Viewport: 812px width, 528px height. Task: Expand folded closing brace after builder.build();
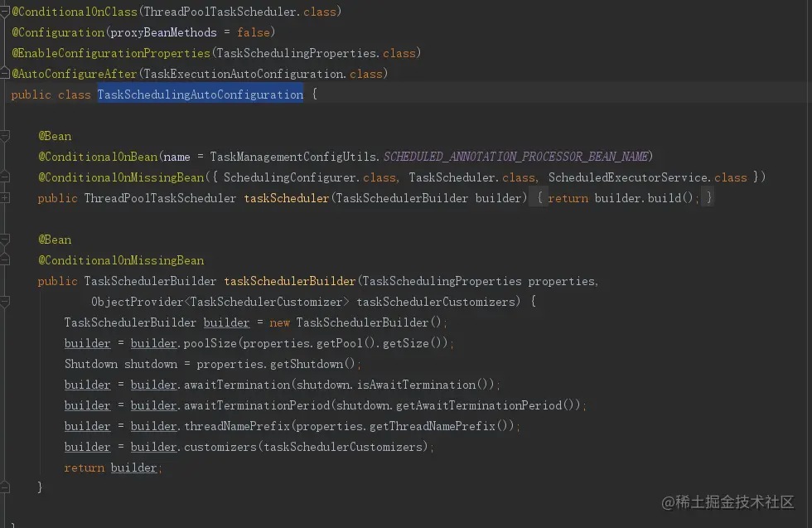709,198
